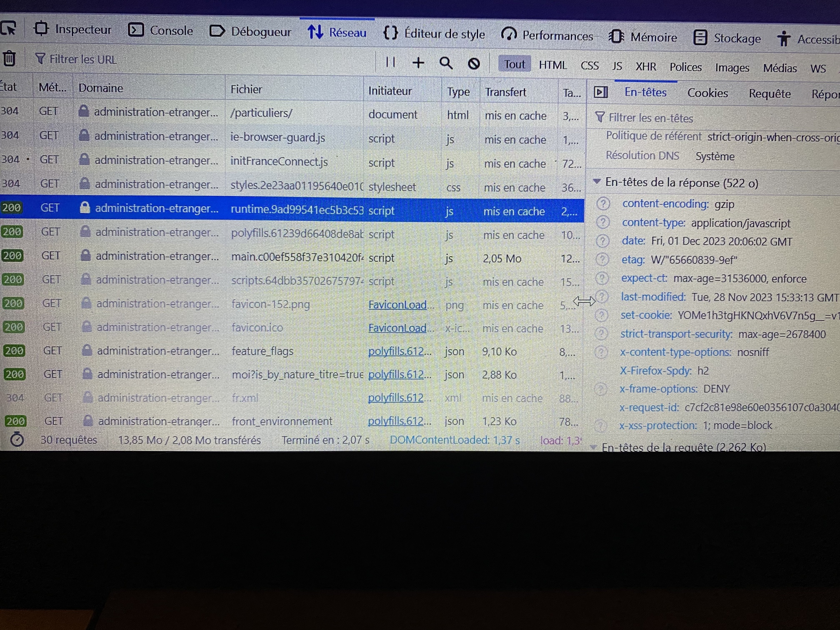This screenshot has height=630, width=840.
Task: Click lock icon on /particuliers/ row
Action: (84, 111)
